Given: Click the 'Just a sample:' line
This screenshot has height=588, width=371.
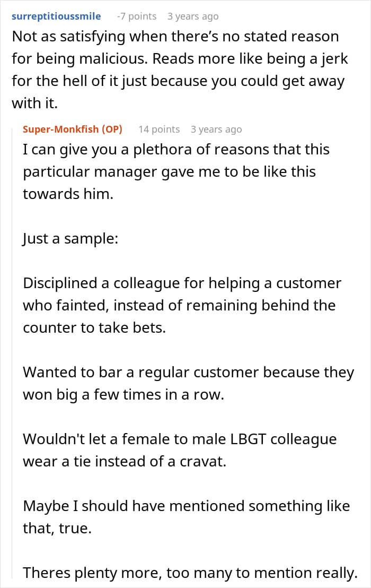Looking at the screenshot, I should coord(70,239).
